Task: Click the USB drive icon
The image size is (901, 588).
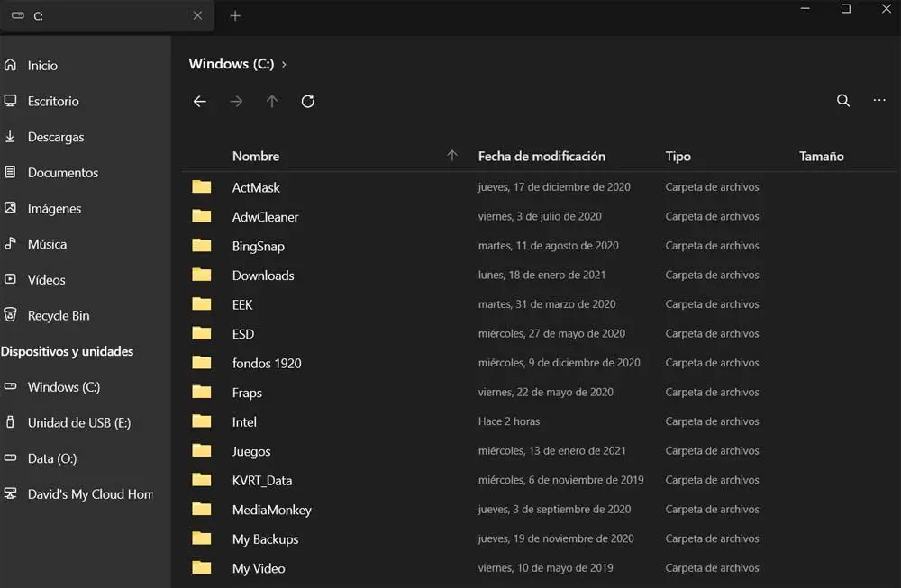Action: click(x=10, y=422)
